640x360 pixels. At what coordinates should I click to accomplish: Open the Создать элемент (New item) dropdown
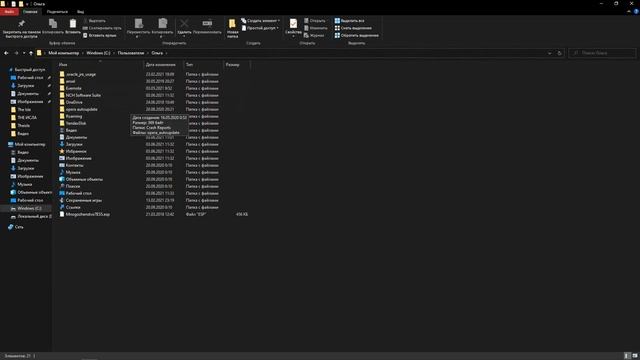click(260, 20)
